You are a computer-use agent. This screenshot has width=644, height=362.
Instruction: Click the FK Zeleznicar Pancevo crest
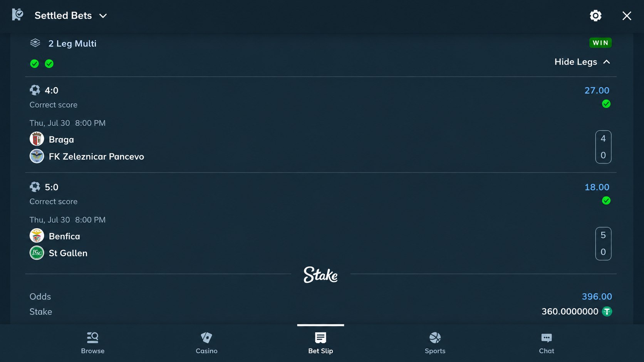(37, 156)
